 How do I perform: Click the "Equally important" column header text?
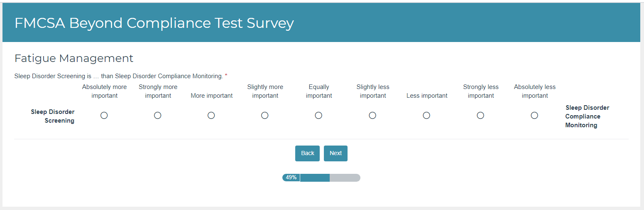tap(319, 91)
